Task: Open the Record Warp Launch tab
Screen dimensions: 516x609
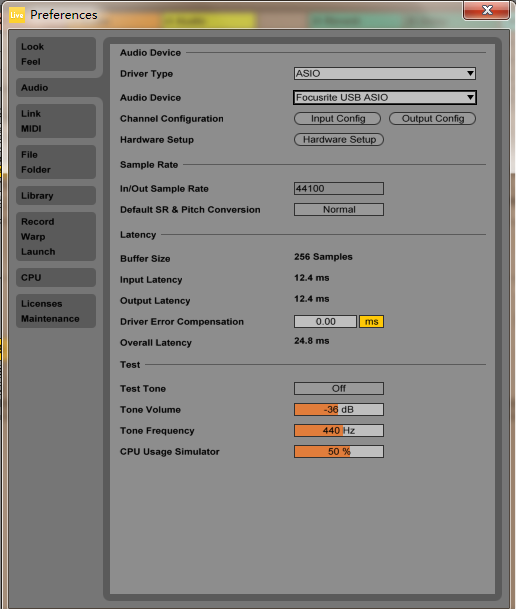Action: click(x=56, y=237)
